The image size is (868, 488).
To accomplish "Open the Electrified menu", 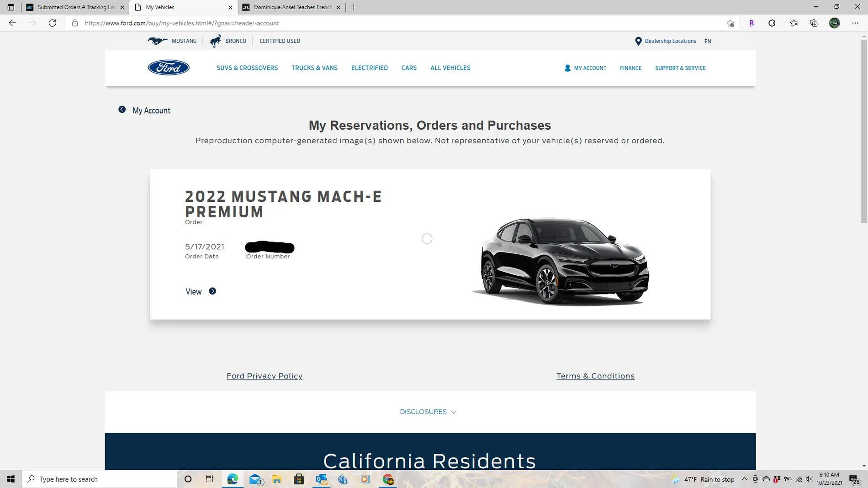I will tap(369, 68).
